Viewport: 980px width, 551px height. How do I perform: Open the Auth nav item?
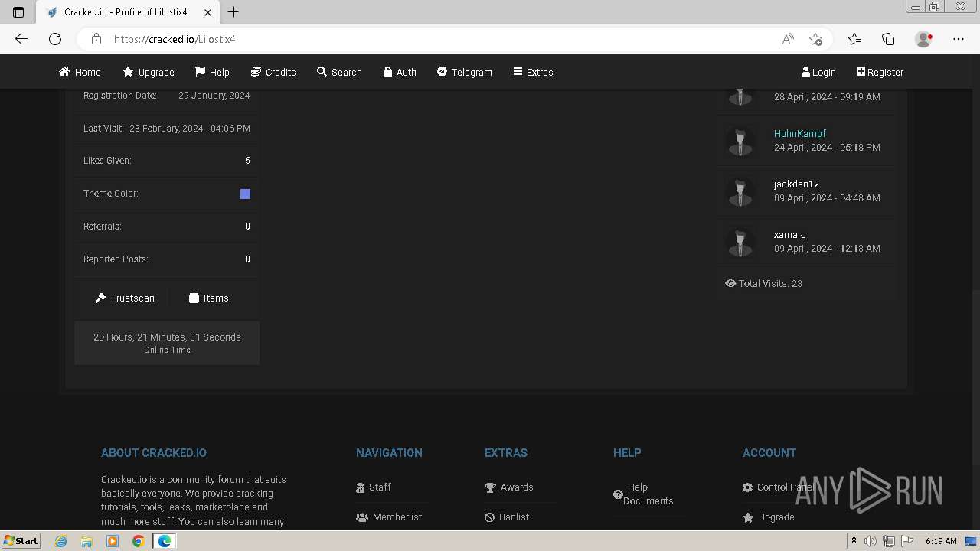400,72
